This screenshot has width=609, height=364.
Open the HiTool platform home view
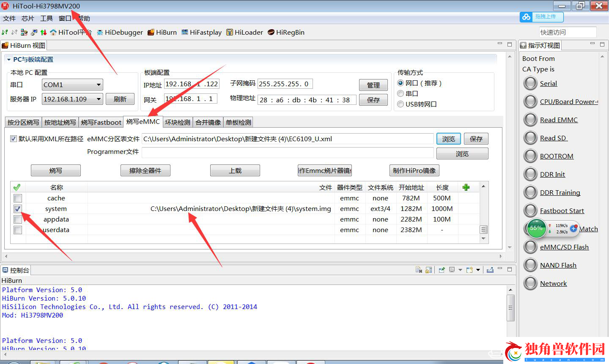(71, 32)
